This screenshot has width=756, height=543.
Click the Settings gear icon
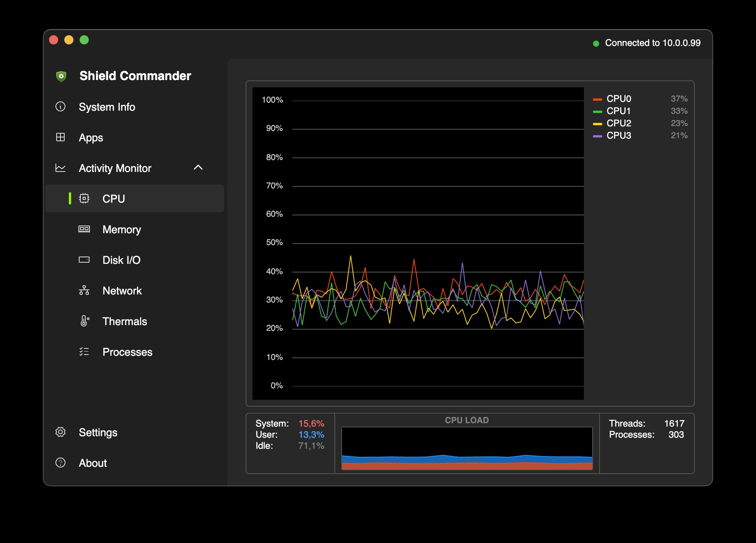[x=60, y=432]
